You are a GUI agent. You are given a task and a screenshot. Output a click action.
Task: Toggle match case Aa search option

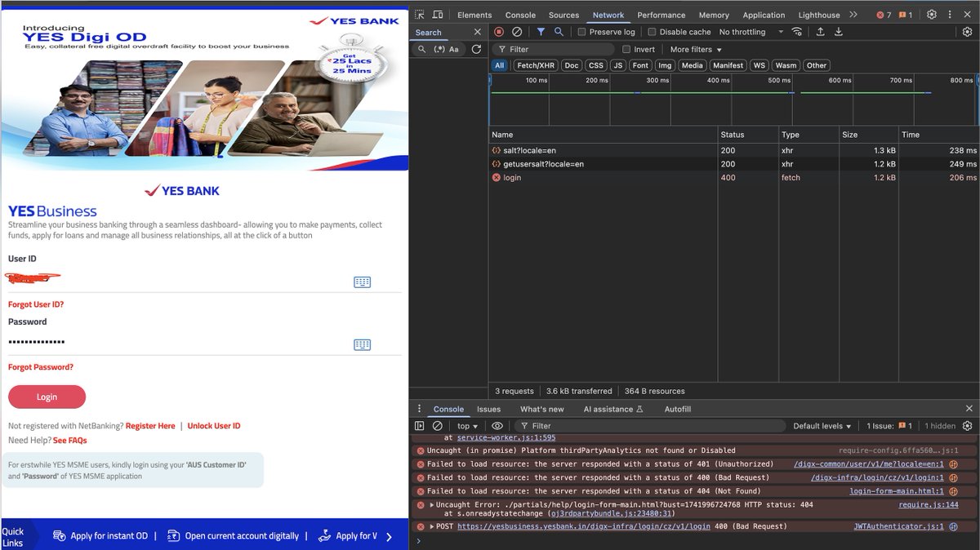454,49
